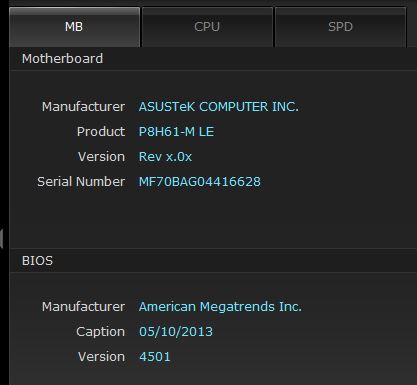This screenshot has height=385, width=417.
Task: Click the Caption label in BIOS
Action: pos(100,332)
